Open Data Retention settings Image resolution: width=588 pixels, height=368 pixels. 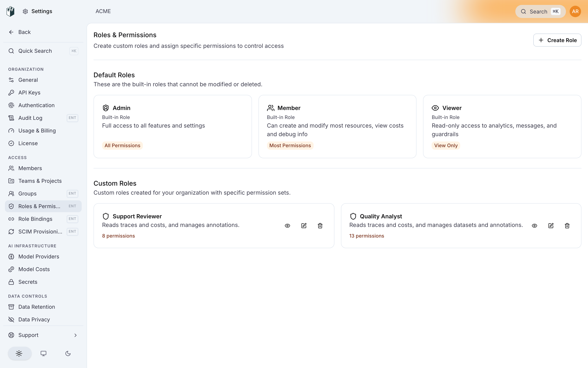[x=43, y=307]
